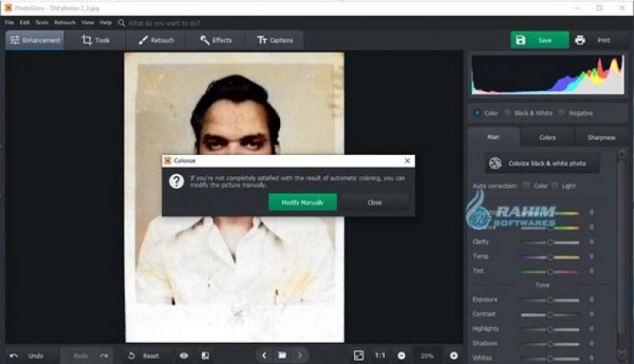
Task: Click the zoom out minus icon
Action: (x=401, y=355)
